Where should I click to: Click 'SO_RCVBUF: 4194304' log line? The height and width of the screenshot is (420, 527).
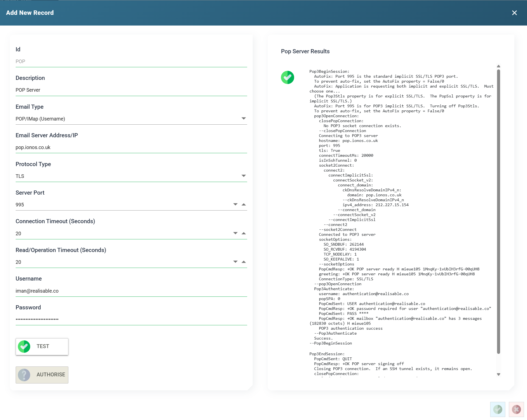(345, 249)
